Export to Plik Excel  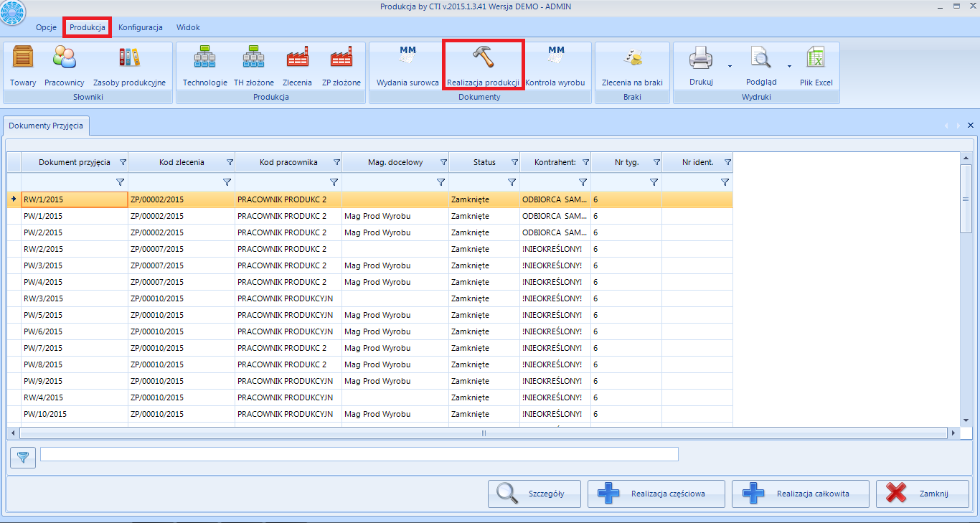click(x=816, y=65)
